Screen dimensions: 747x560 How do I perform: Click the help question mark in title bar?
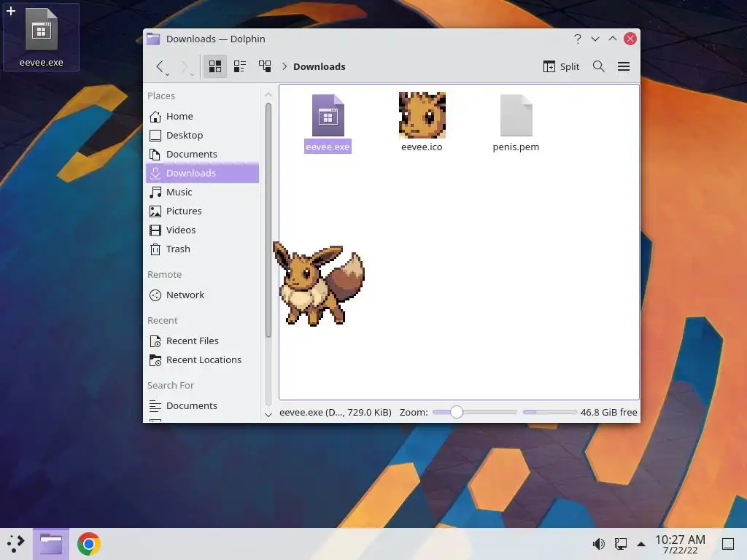[x=578, y=39]
